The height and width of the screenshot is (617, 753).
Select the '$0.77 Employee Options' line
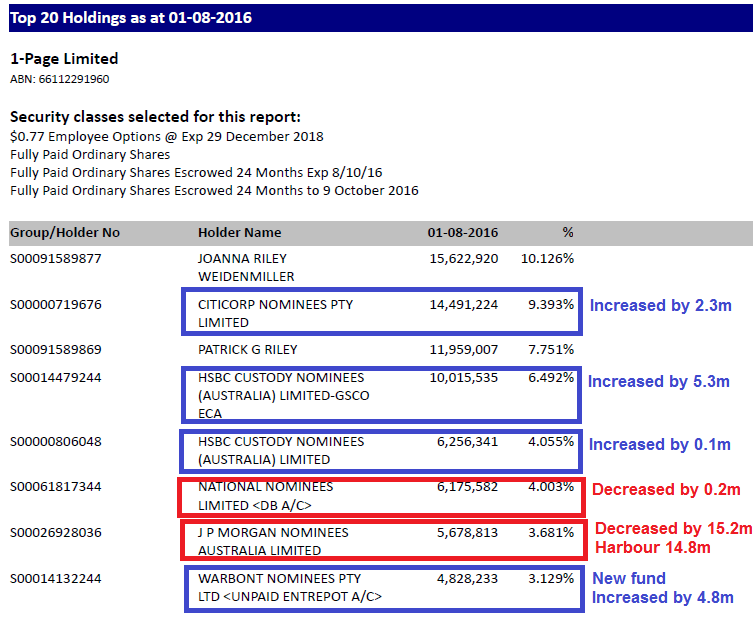(167, 137)
